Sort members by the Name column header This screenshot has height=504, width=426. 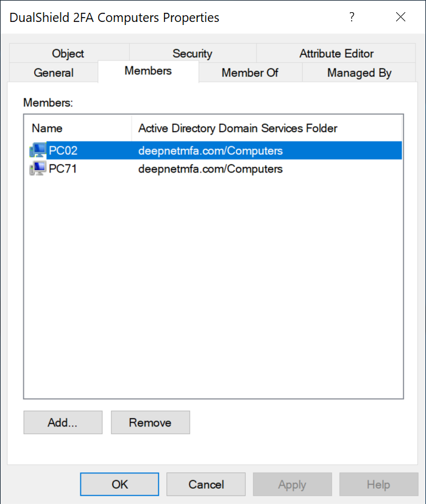(48, 129)
